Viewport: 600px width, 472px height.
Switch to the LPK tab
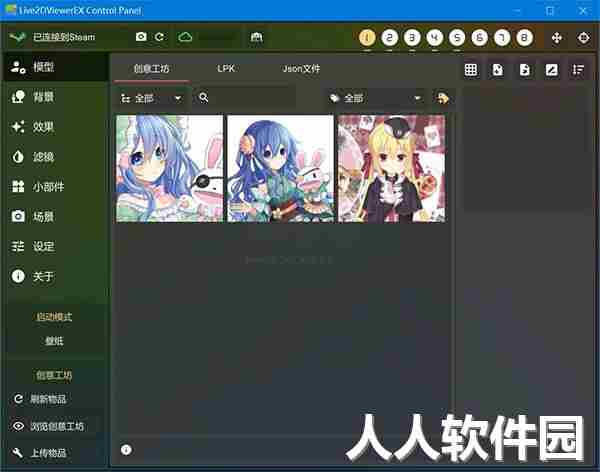pyautogui.click(x=226, y=69)
